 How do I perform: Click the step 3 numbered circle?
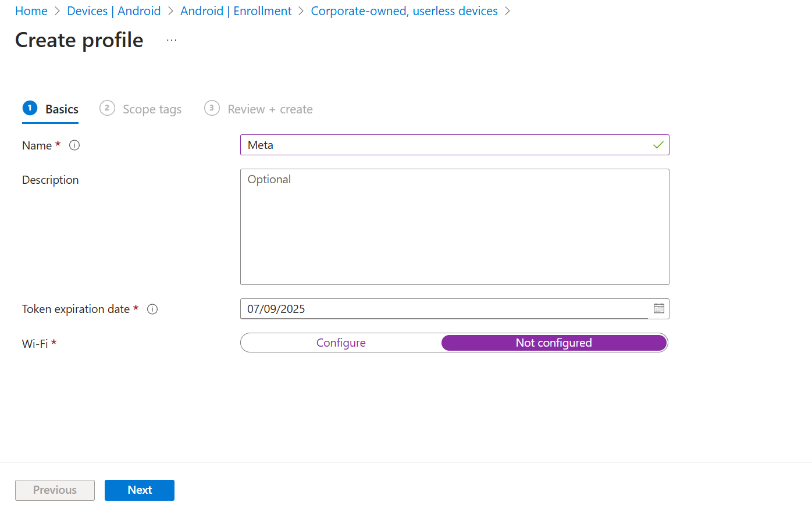(x=212, y=108)
